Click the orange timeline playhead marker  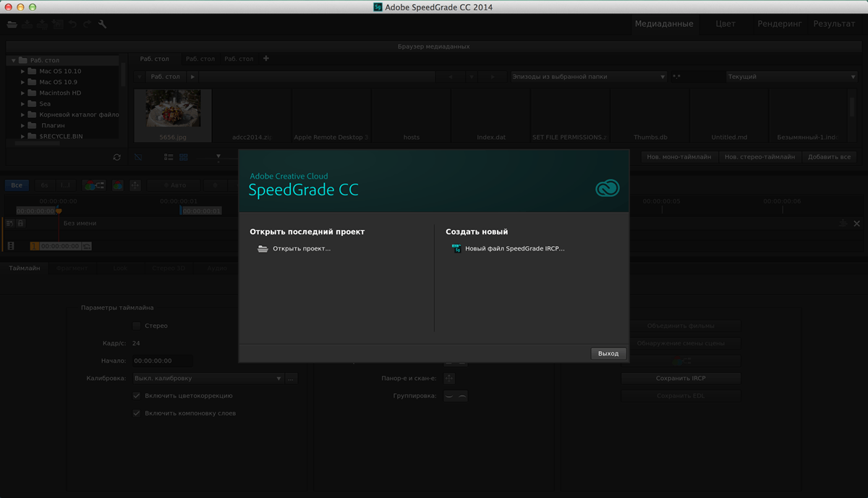point(59,211)
